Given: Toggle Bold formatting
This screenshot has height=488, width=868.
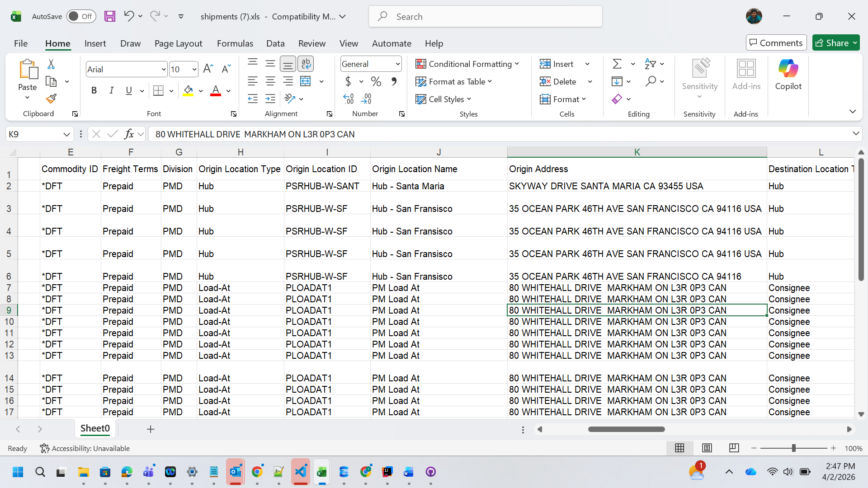Looking at the screenshot, I should [94, 90].
